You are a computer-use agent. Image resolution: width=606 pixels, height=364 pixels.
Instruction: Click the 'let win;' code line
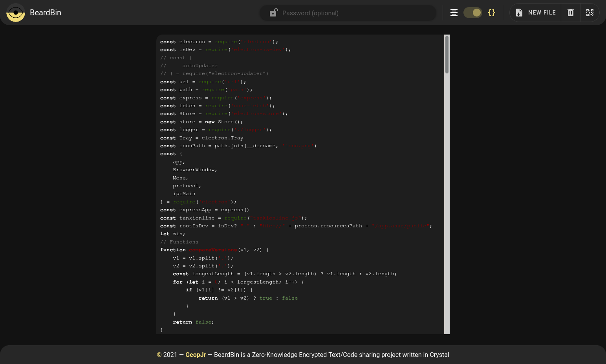point(173,234)
